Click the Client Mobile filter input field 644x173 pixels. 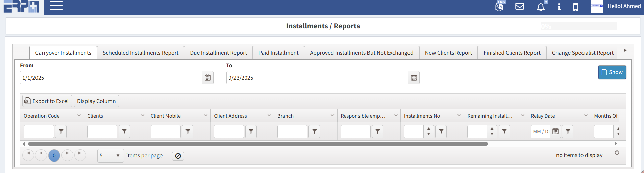coord(166,132)
